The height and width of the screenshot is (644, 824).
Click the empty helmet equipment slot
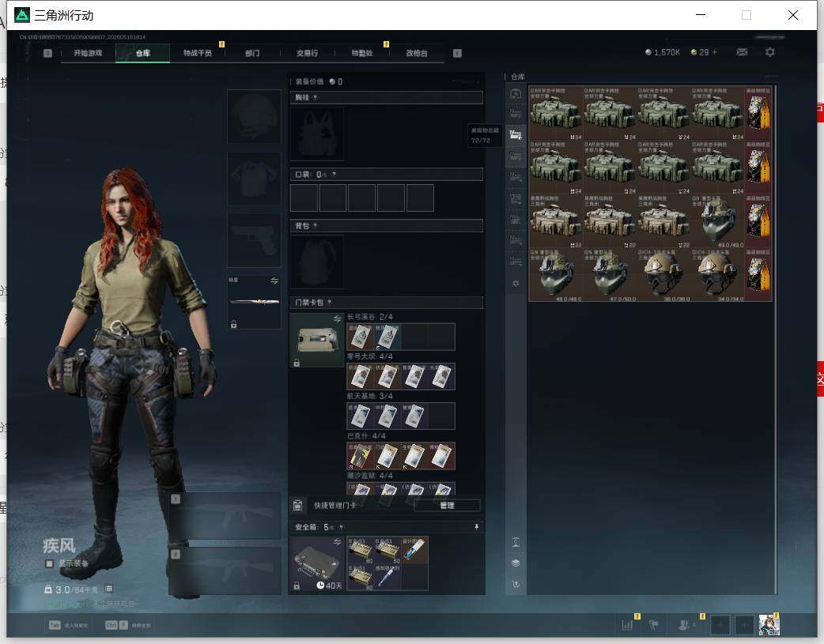pos(254,116)
